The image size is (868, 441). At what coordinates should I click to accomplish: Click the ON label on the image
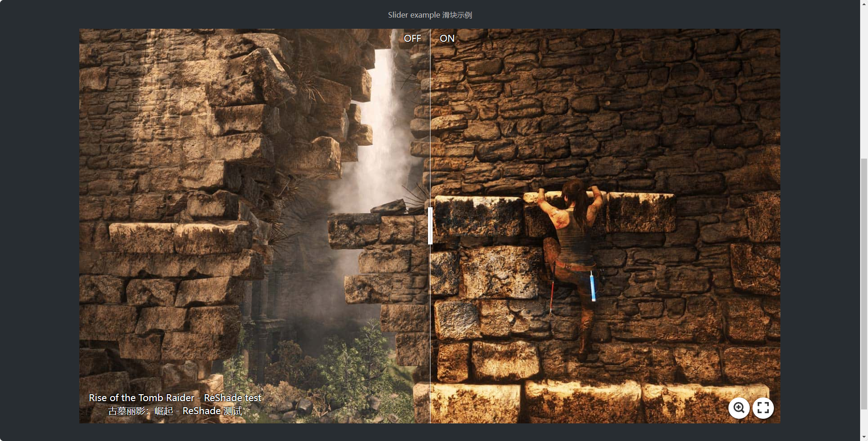tap(447, 38)
